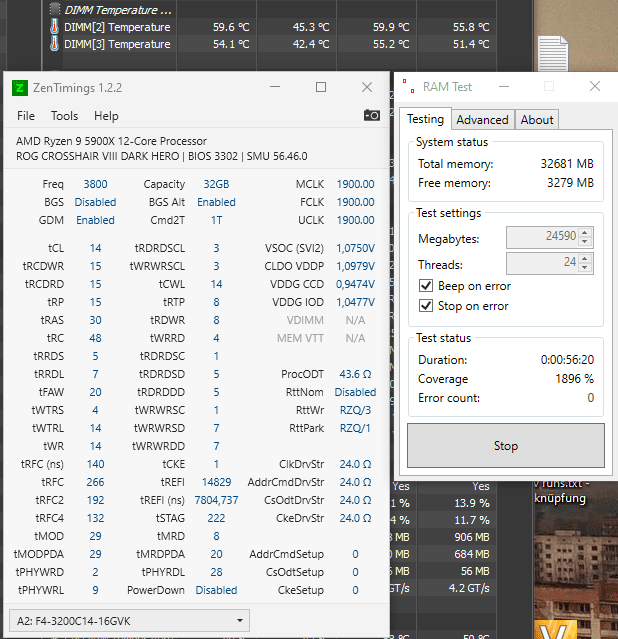The width and height of the screenshot is (618, 639).
Task: Click the GDM Enabled value
Action: tap(95, 220)
